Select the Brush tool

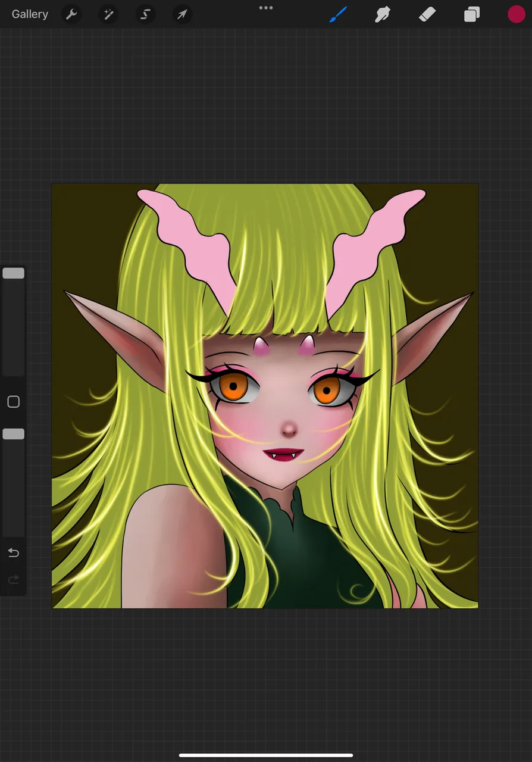[338, 14]
